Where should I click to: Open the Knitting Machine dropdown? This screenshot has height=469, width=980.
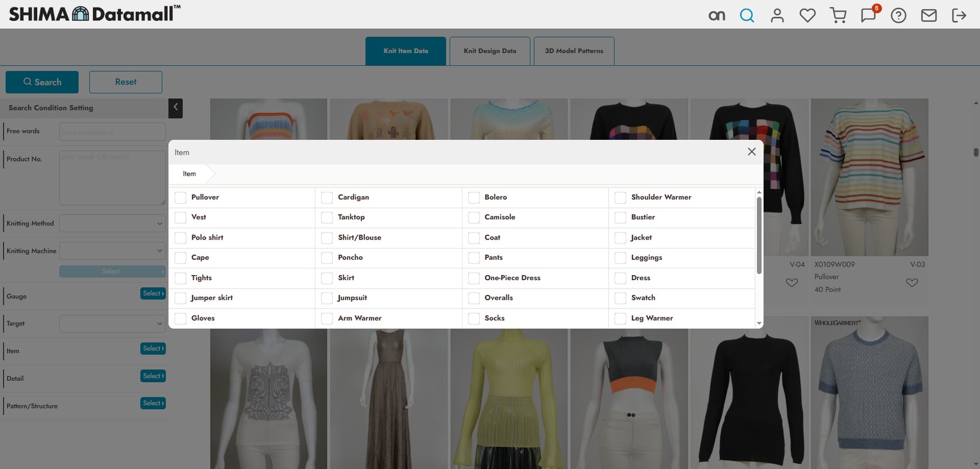point(113,251)
